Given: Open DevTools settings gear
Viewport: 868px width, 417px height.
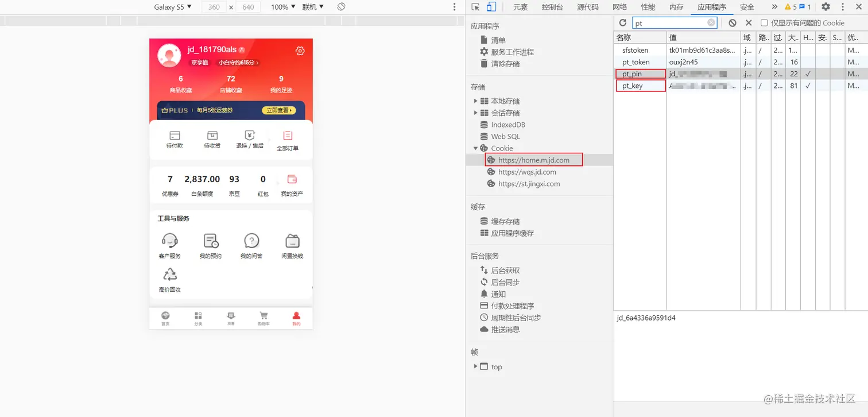Looking at the screenshot, I should point(826,7).
